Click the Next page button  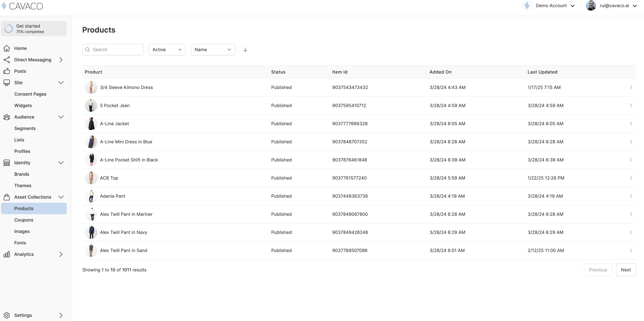coord(626,270)
